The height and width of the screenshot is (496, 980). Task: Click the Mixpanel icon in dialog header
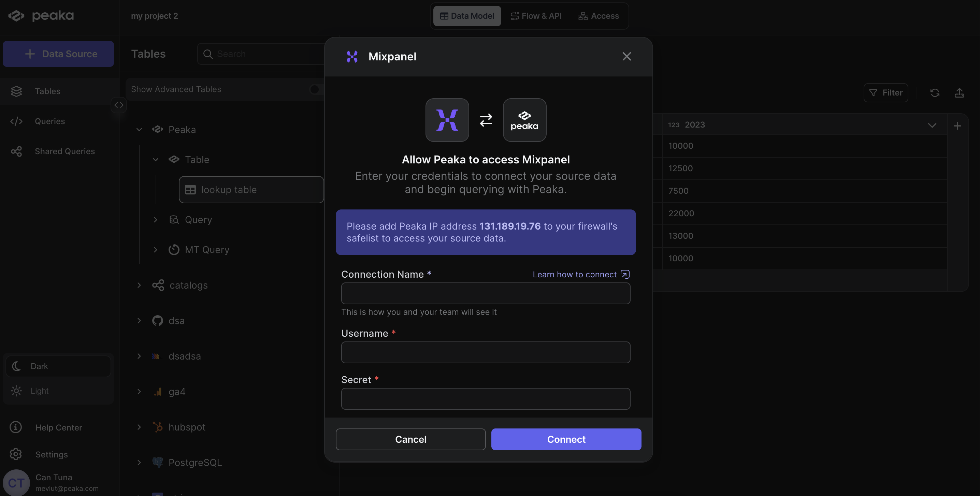click(x=352, y=57)
